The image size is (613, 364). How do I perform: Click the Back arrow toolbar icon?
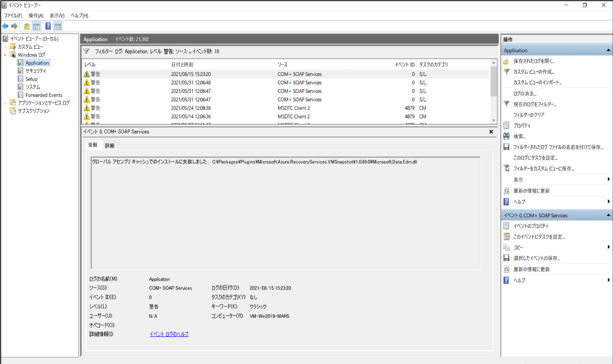pyautogui.click(x=5, y=26)
